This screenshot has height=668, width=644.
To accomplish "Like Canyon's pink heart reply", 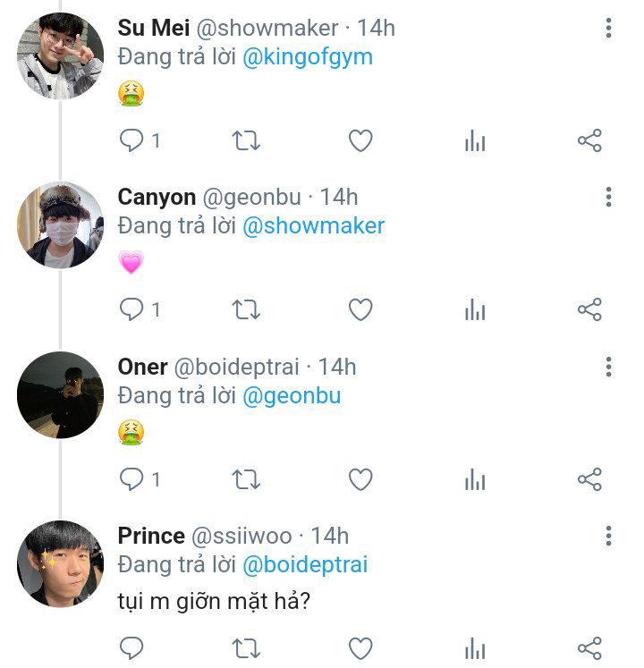I will (x=360, y=310).
